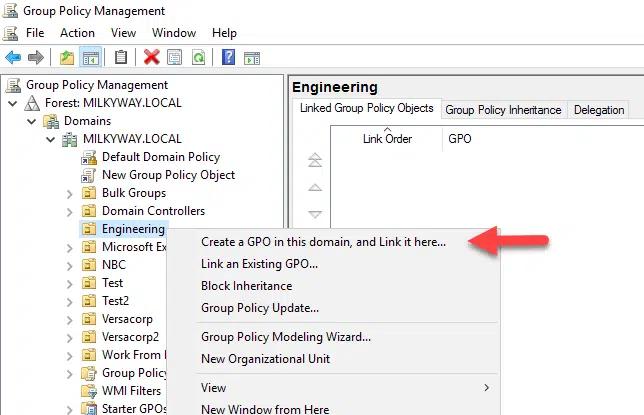Click the Move link down arrow
The image size is (644, 415).
pos(315,214)
